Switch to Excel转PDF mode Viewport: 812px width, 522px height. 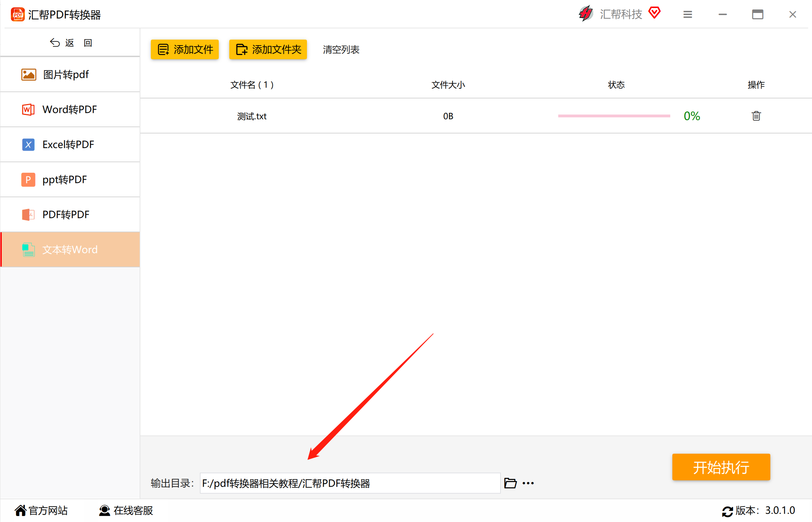(70, 145)
